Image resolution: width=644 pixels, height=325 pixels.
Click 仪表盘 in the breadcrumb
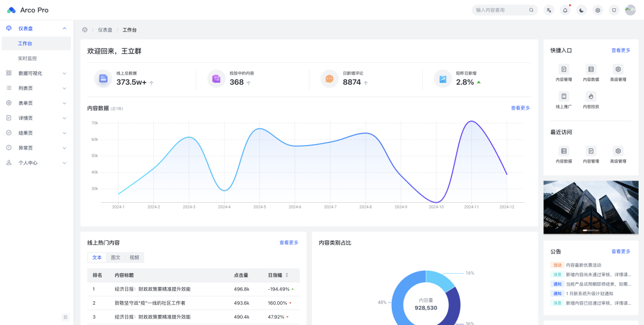pyautogui.click(x=105, y=30)
